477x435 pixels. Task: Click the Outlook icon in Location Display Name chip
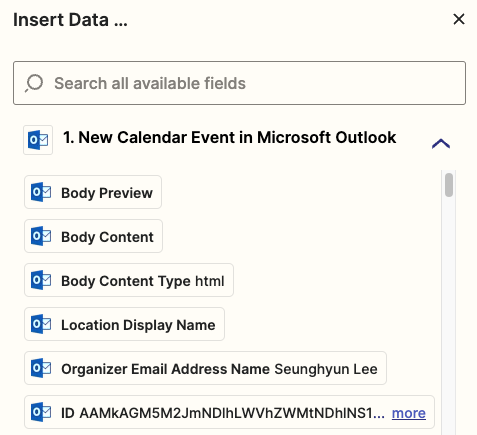coord(41,324)
